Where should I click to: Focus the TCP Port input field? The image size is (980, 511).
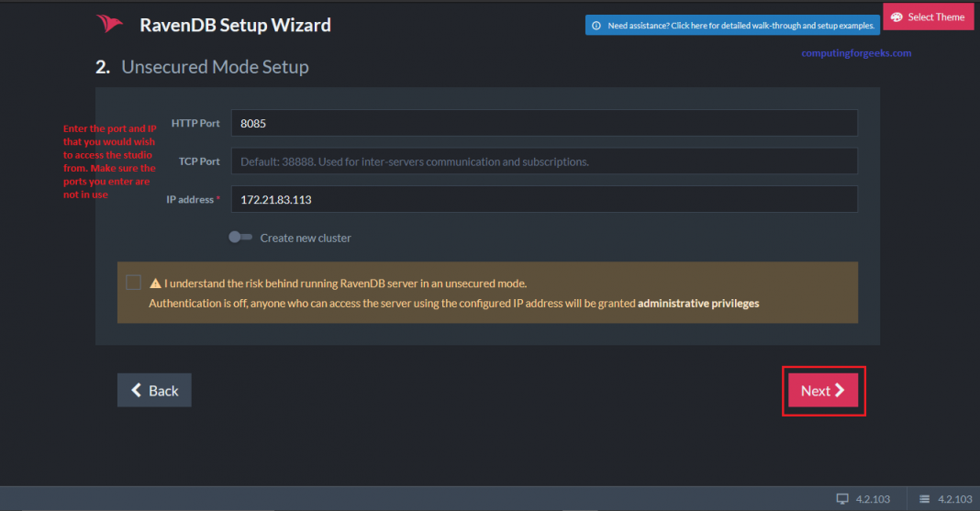coord(543,161)
